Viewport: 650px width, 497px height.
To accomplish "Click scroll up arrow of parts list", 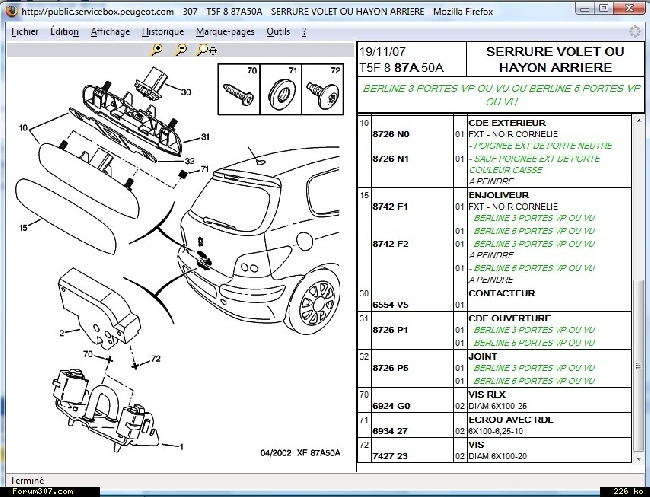I will coord(638,120).
